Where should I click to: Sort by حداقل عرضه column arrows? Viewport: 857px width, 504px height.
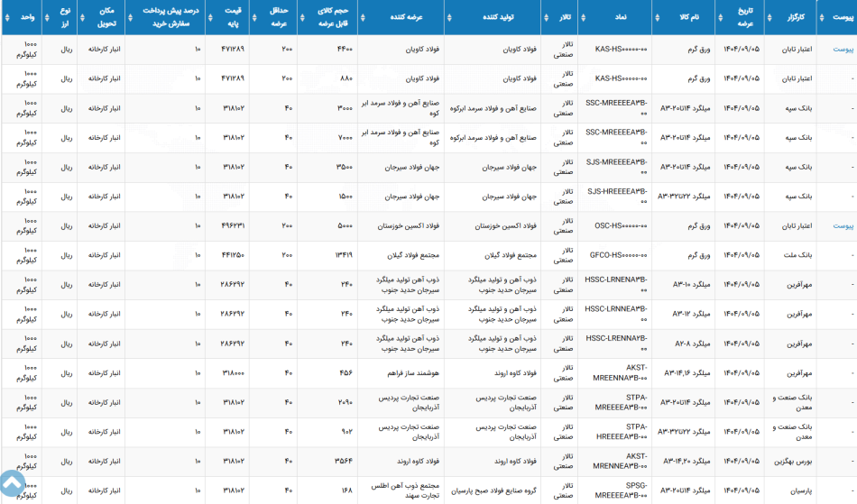click(x=254, y=17)
